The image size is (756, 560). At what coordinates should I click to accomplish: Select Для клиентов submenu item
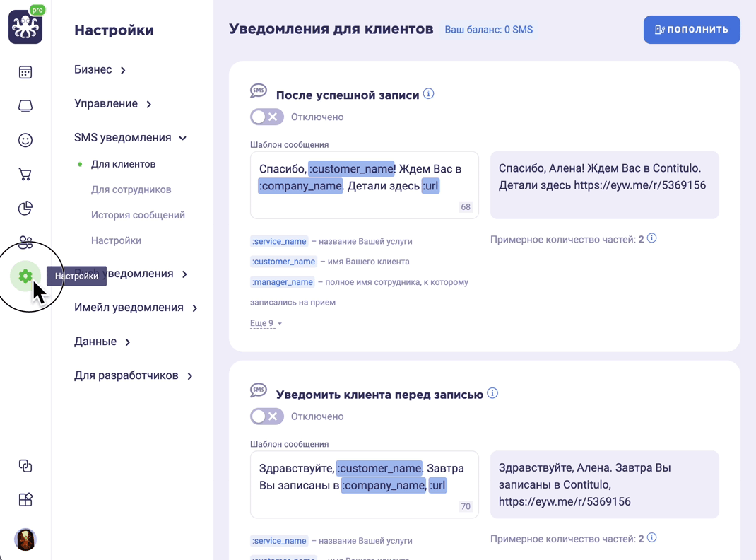coord(124,164)
